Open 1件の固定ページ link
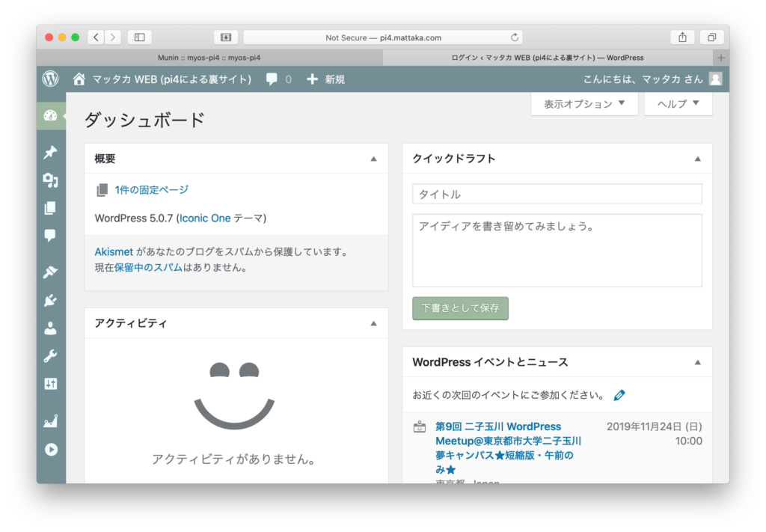The width and height of the screenshot is (766, 532). (151, 189)
